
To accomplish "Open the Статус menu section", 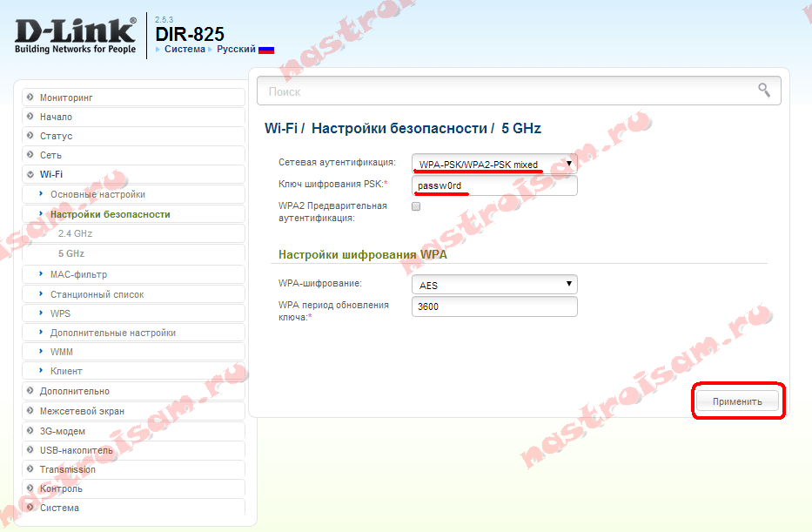I will [x=56, y=137].
